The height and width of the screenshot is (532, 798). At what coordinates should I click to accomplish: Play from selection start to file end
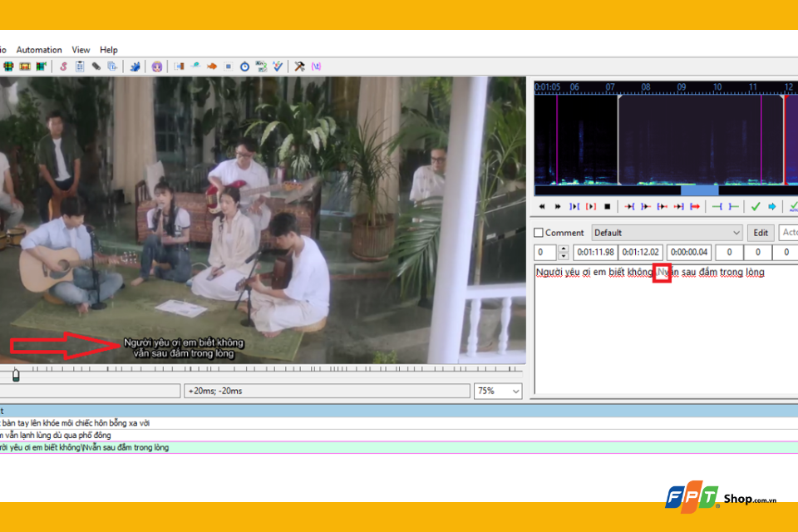click(695, 207)
